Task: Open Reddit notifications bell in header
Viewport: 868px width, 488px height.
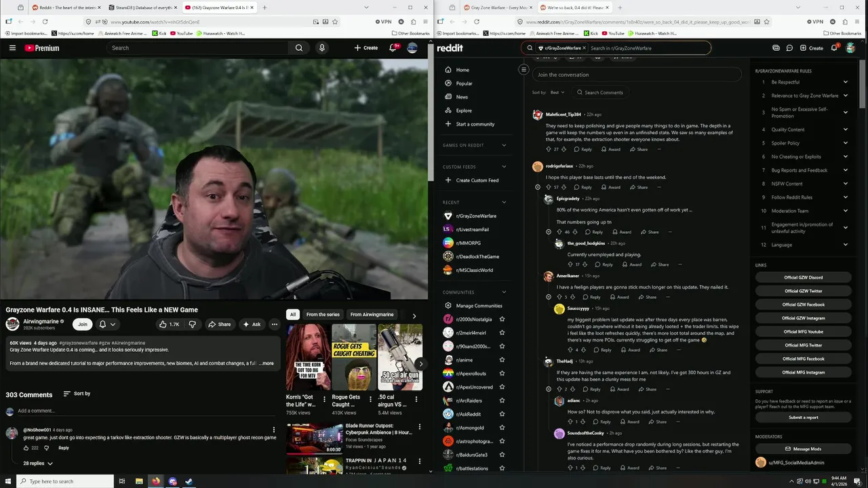Action: pos(835,48)
